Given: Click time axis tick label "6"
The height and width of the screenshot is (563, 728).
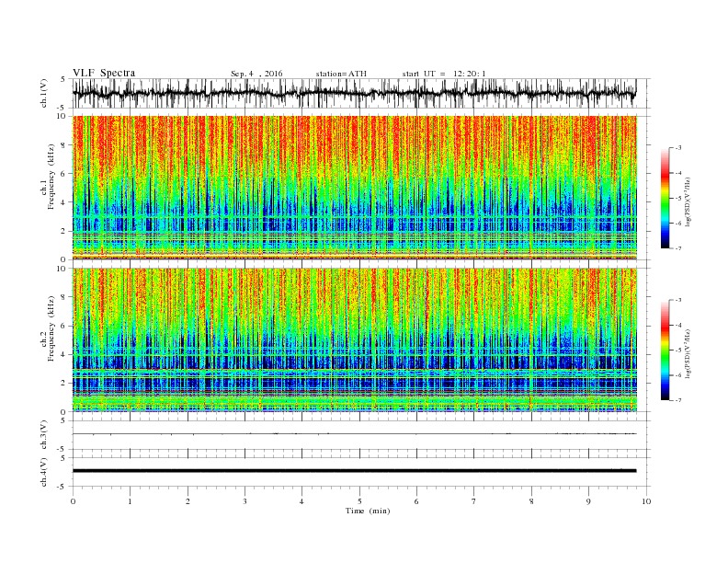Looking at the screenshot, I should 416,501.
